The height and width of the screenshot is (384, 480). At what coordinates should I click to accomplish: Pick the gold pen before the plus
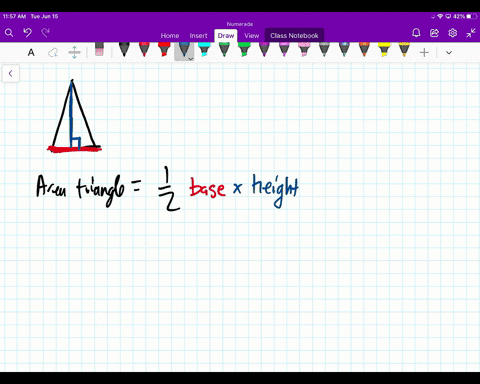pos(404,49)
